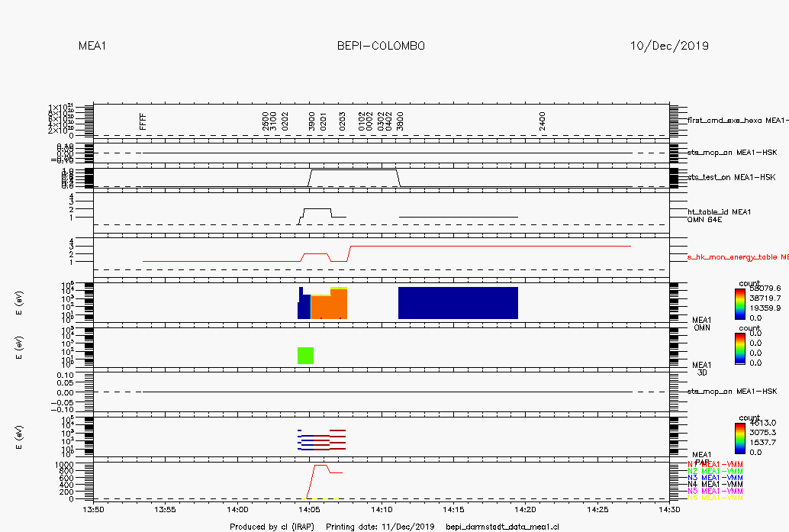The height and width of the screenshot is (532, 789).
Task: Select the 3100 command marker
Action: pos(273,122)
